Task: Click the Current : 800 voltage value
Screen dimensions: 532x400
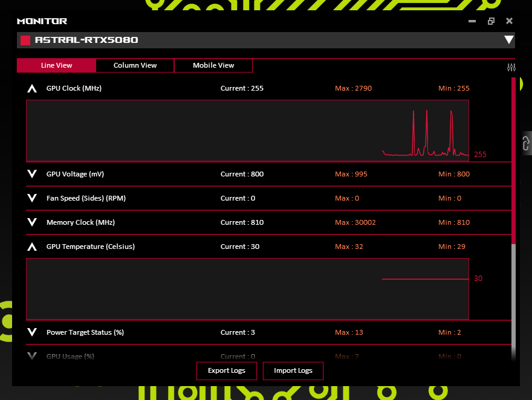Action: coord(242,174)
